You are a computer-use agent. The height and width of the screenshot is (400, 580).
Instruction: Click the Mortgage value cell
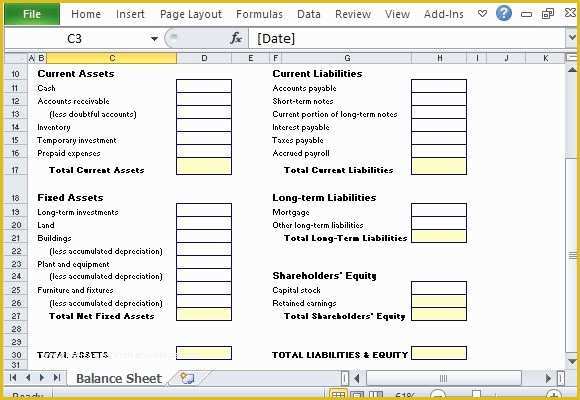click(x=439, y=210)
